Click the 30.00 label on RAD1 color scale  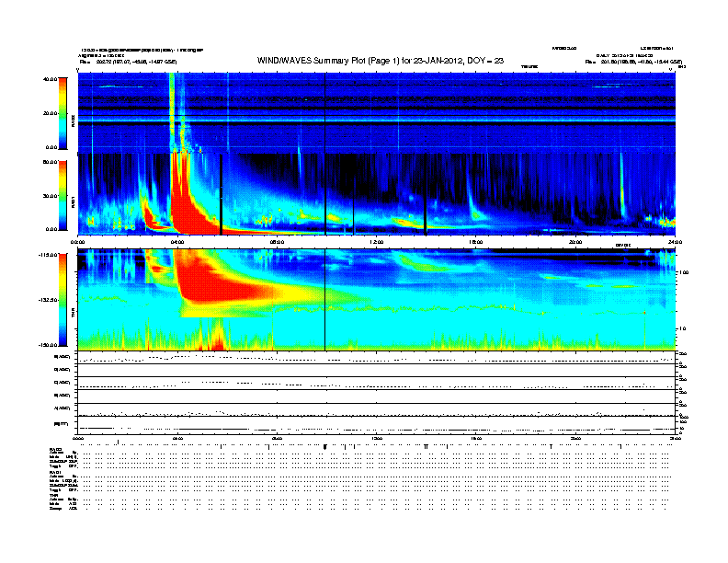[x=51, y=196]
